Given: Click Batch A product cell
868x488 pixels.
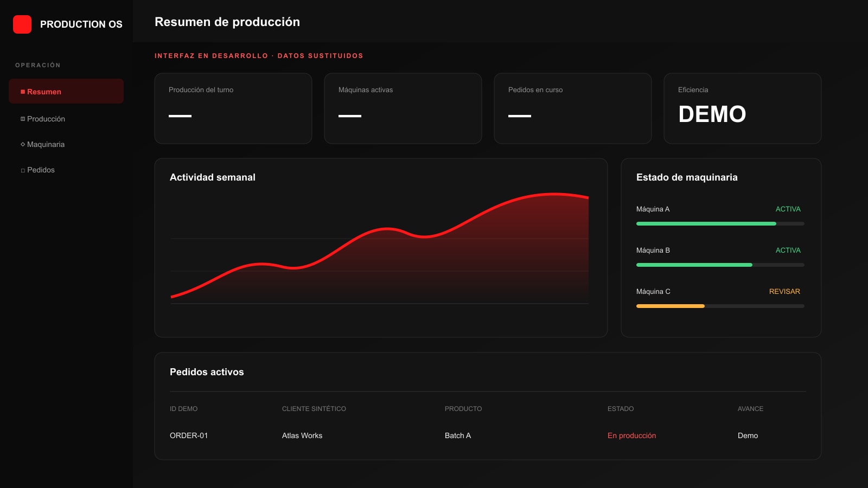Looking at the screenshot, I should click(458, 435).
